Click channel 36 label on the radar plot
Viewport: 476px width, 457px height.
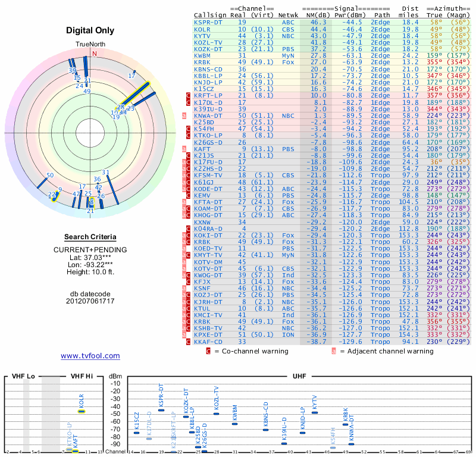point(97,179)
